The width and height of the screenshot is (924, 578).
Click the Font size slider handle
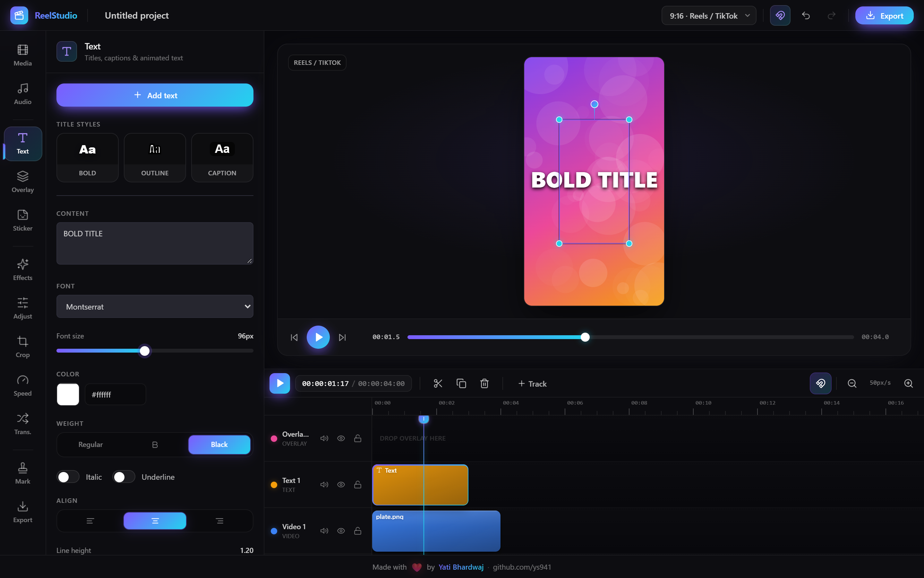point(145,351)
